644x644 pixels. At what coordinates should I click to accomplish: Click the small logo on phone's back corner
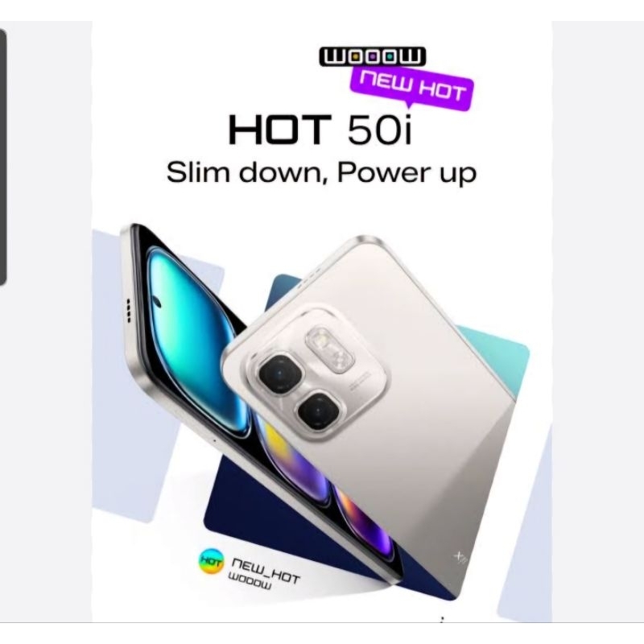(460, 558)
